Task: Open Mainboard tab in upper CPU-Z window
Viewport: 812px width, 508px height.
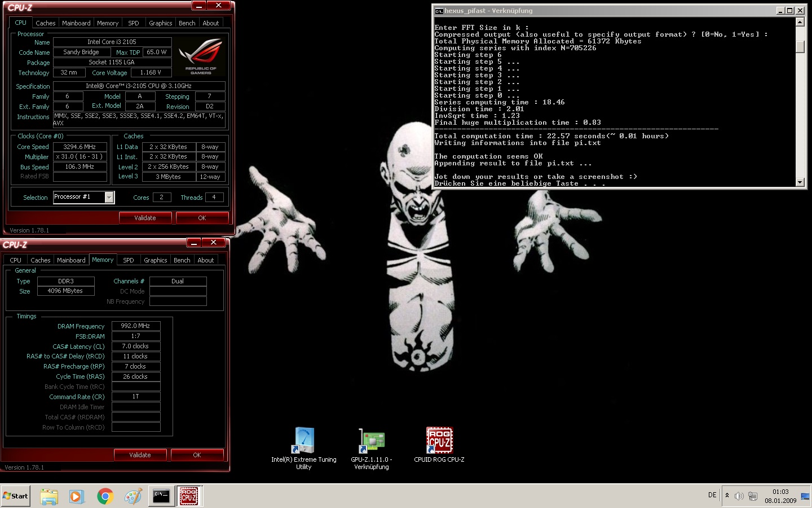Action: click(x=76, y=23)
